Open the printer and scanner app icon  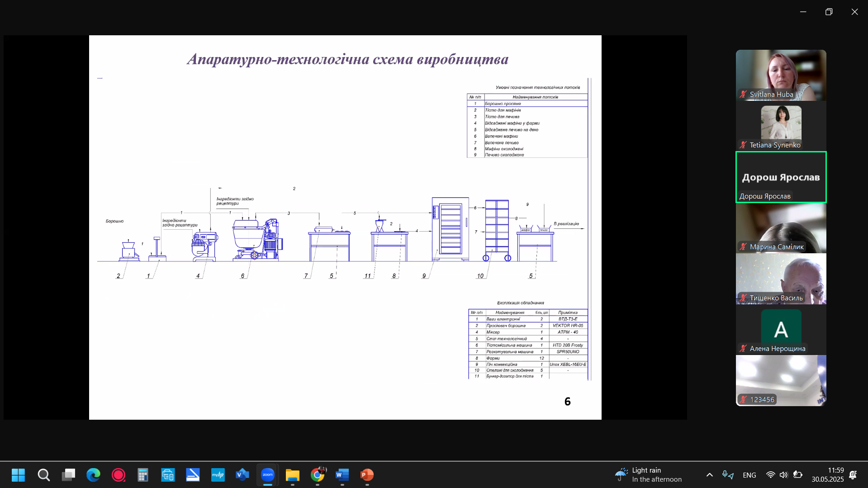[x=168, y=475]
